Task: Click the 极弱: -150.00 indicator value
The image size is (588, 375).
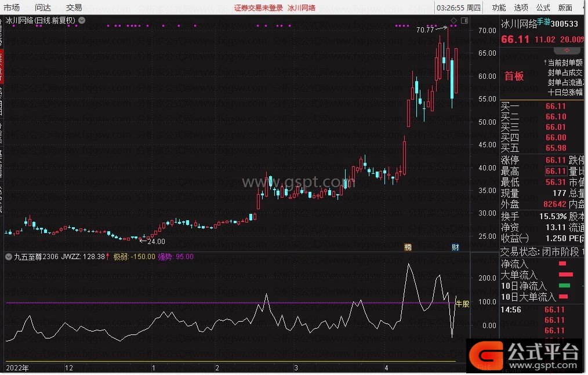Action: pyautogui.click(x=135, y=257)
